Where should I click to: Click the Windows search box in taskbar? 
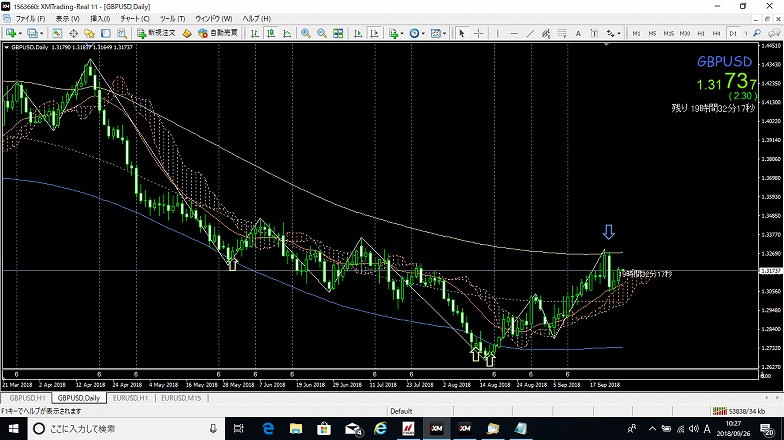coord(120,428)
